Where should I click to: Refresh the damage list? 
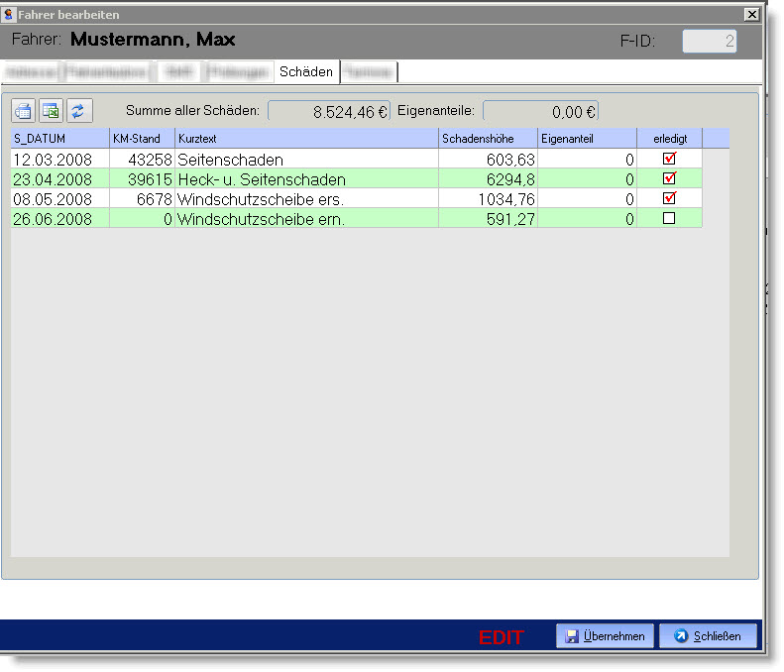(79, 110)
